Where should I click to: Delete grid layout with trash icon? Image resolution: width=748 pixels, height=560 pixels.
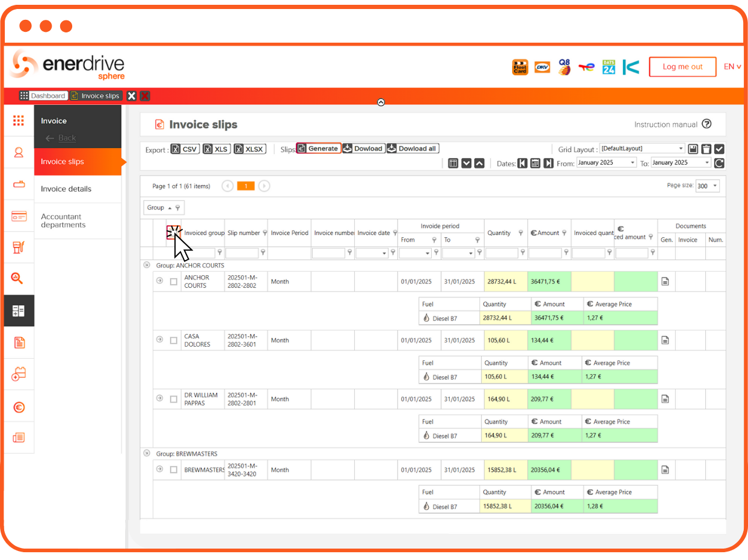(706, 149)
